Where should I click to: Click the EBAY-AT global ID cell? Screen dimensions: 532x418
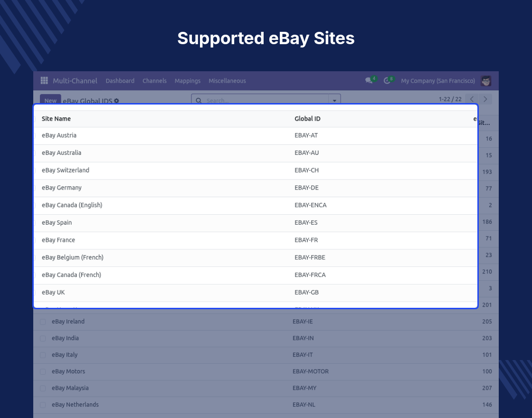pos(306,135)
